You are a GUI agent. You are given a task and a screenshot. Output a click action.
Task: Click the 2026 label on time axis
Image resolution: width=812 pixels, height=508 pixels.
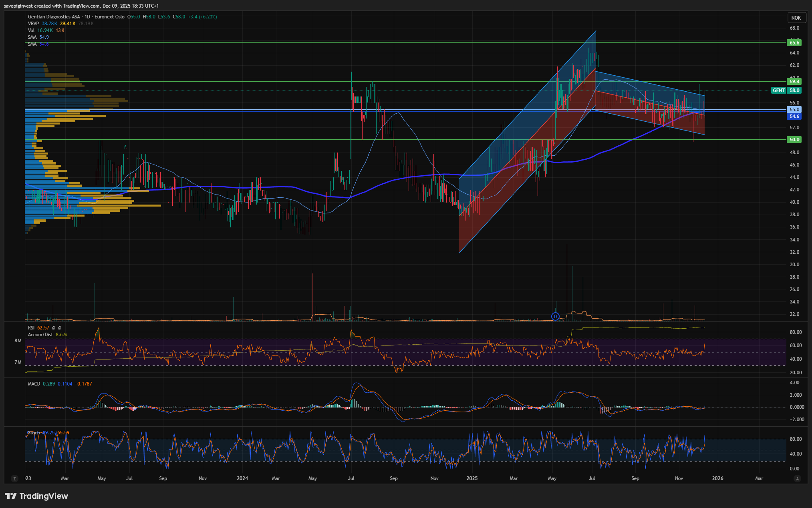pyautogui.click(x=717, y=478)
